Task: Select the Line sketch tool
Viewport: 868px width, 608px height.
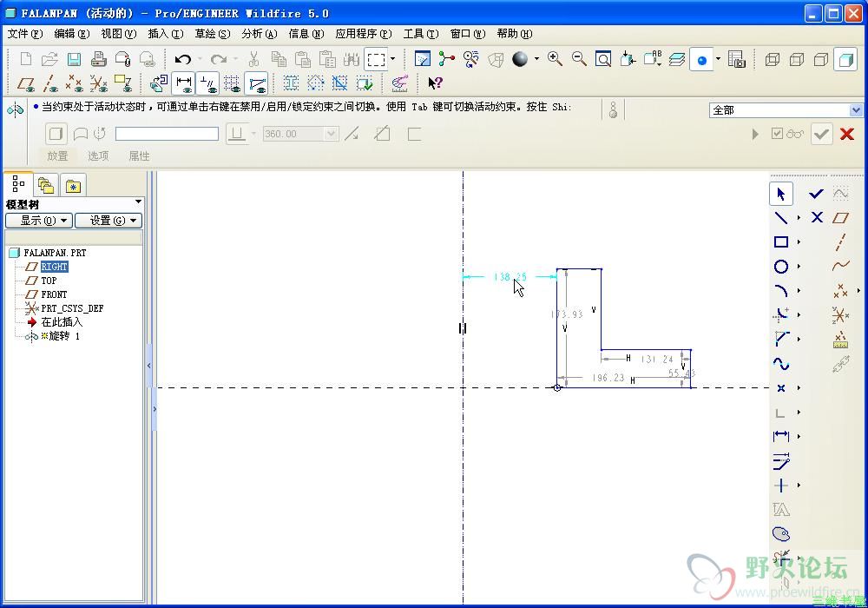Action: tap(780, 218)
